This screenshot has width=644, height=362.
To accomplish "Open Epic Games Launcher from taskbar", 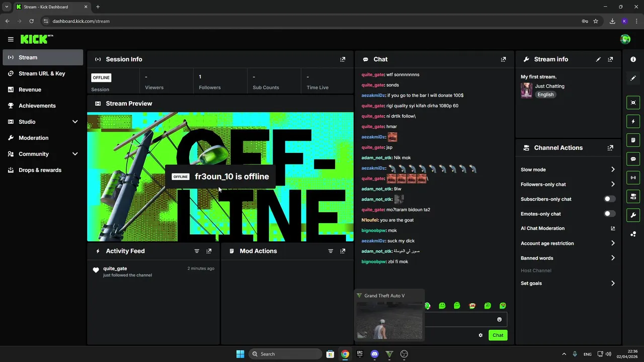I will [360, 354].
